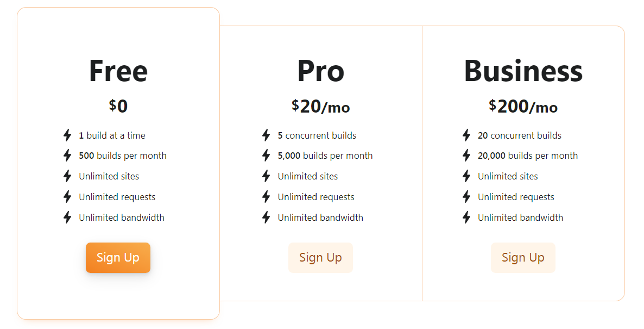Click the lightning icon next to 20,000 builds per month

tap(466, 156)
